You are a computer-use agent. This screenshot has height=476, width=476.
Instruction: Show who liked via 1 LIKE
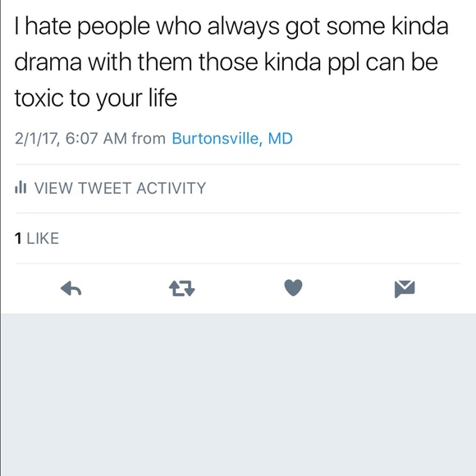point(37,238)
